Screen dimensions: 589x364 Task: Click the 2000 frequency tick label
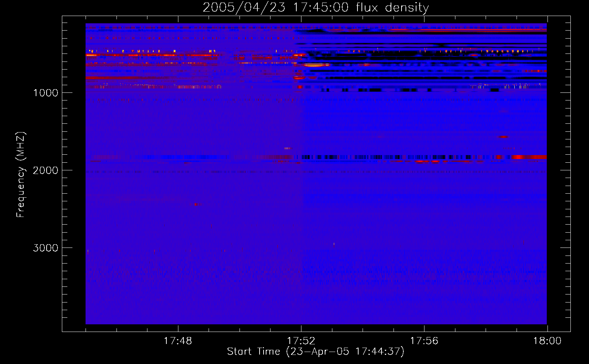coord(46,170)
